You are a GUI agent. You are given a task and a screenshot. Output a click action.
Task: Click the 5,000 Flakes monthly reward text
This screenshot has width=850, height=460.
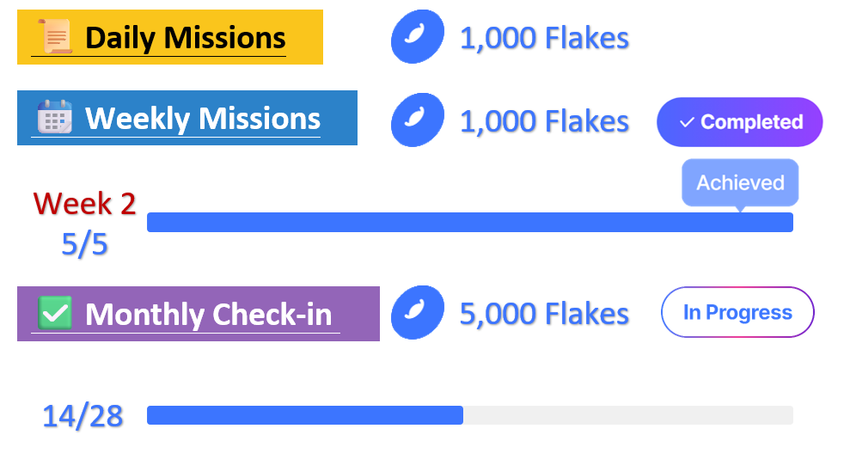544,314
